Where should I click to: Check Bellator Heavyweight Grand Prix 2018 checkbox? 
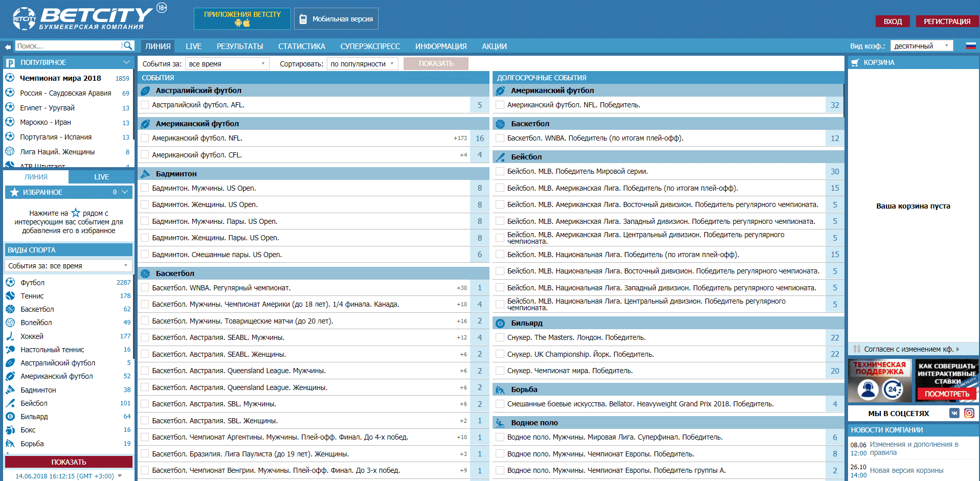point(500,404)
